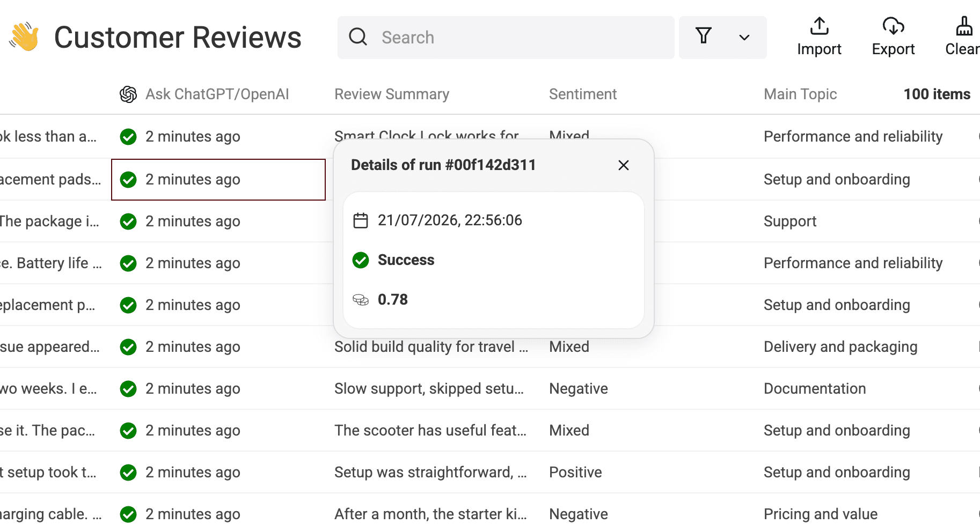The width and height of the screenshot is (980, 531).
Task: Select the Main Topic column header
Action: pos(800,94)
